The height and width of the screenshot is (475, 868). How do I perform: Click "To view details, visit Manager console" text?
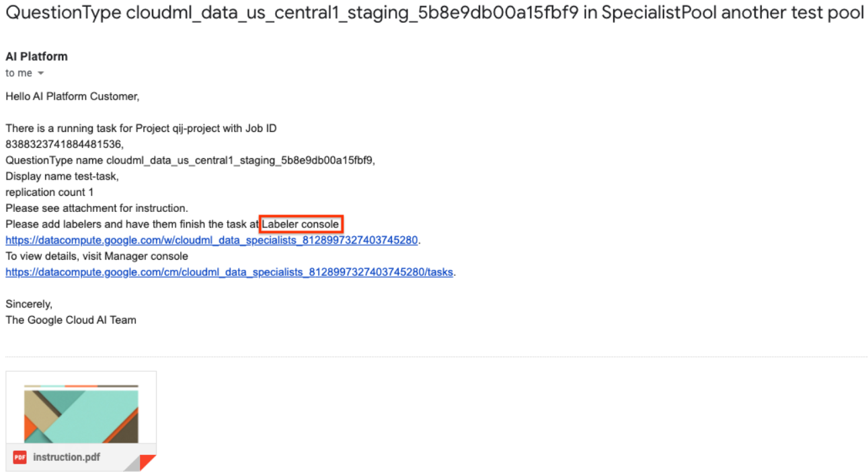(x=97, y=256)
